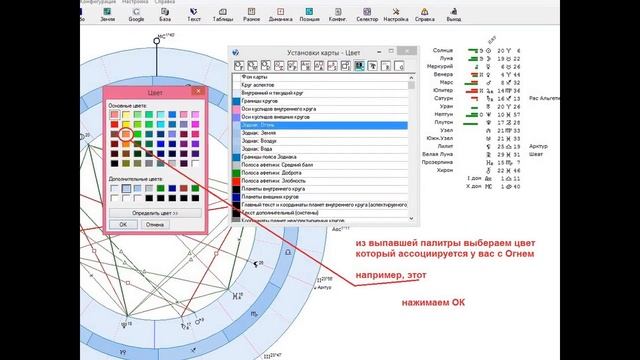Viewport: 640px width, 360px height.
Task: Select the Границы пояса Зодиака row
Action: 320,157
